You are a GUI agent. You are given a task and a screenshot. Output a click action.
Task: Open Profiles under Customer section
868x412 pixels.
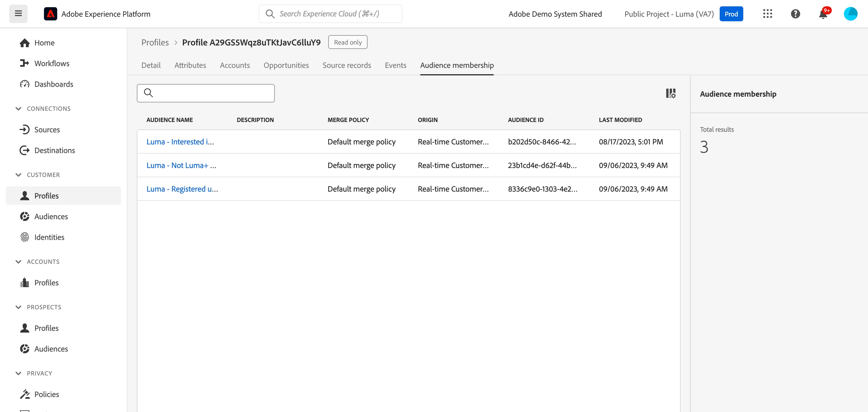[63, 196]
